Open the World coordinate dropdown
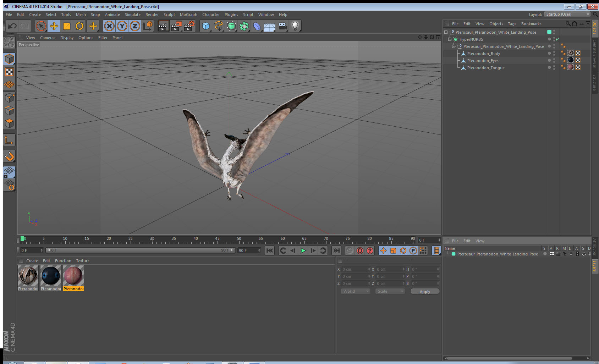The image size is (599, 364). point(356,291)
